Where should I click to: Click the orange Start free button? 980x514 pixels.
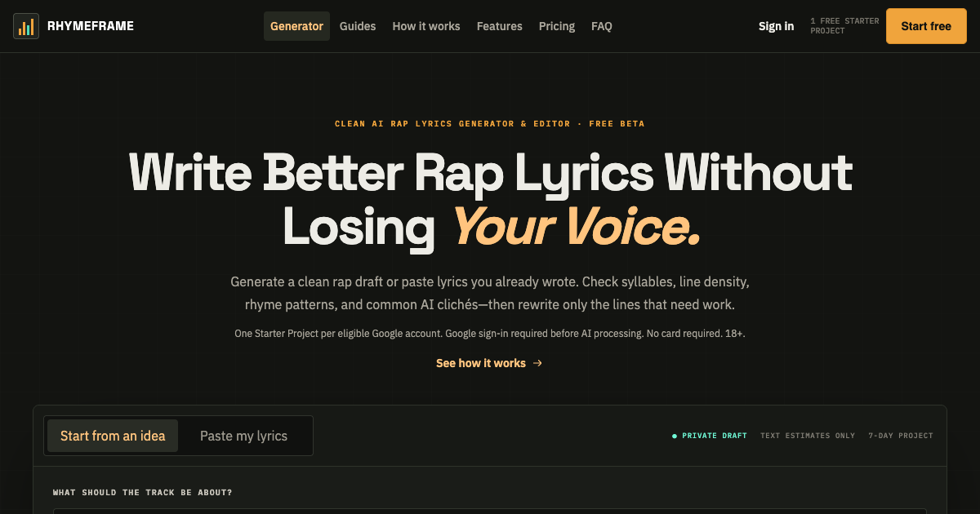point(926,26)
